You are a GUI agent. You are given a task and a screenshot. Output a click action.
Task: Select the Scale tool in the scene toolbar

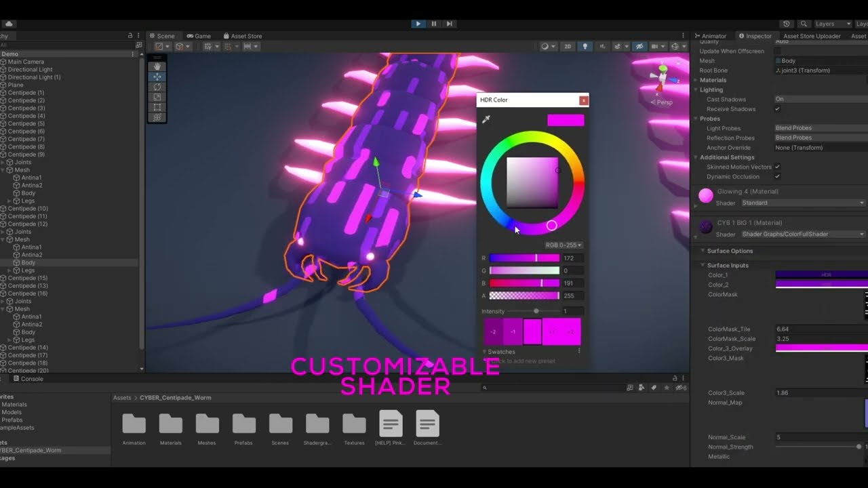[157, 97]
